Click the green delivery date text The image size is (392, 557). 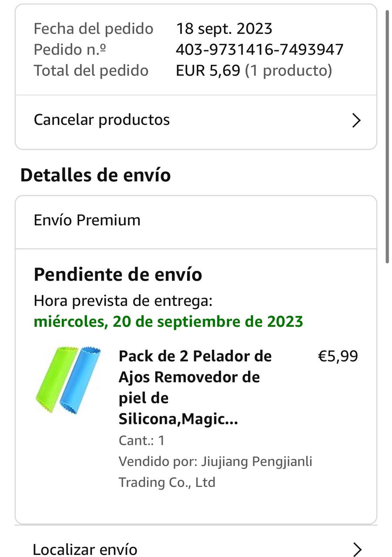coord(168,322)
